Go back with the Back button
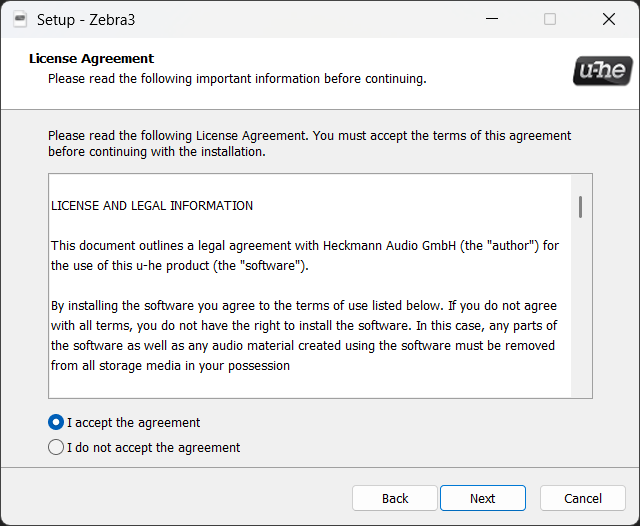 [395, 498]
